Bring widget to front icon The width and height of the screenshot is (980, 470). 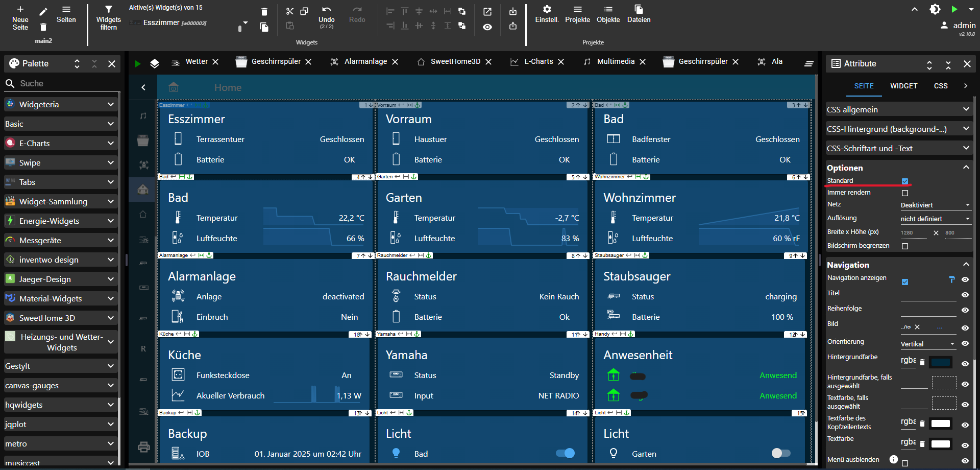point(462,11)
